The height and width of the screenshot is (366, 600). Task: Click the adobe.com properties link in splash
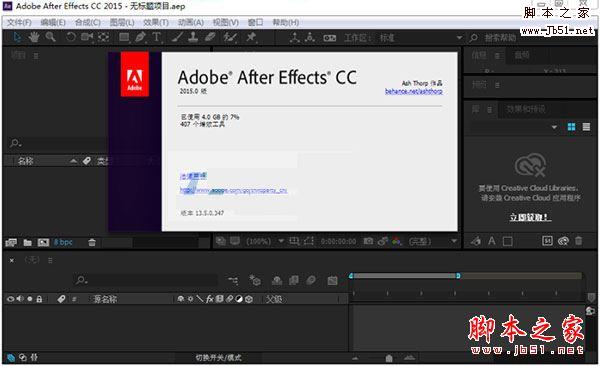pos(233,190)
